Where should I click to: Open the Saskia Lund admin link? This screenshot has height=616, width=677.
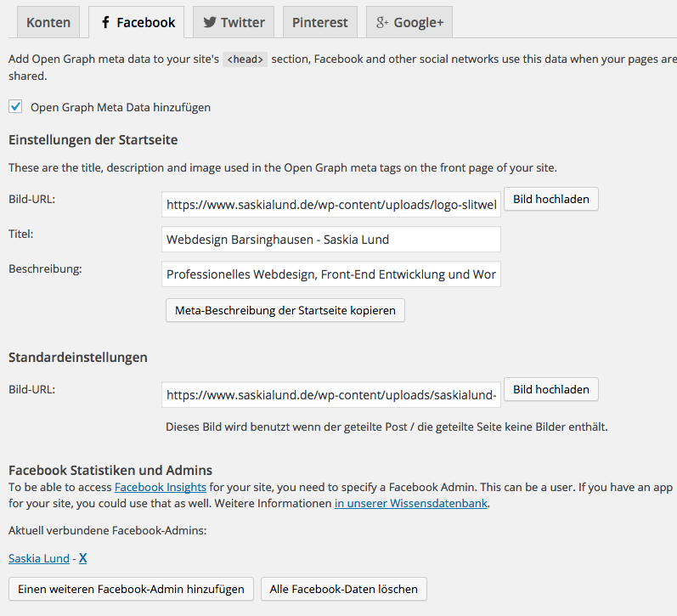click(x=39, y=558)
